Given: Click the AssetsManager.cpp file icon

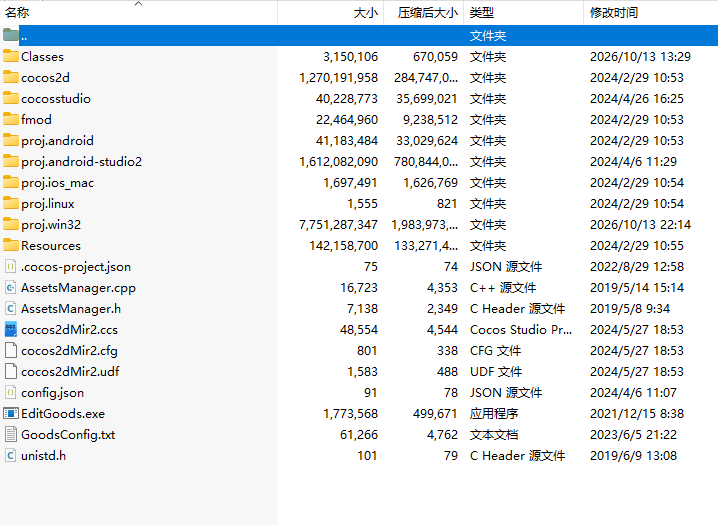Looking at the screenshot, I should [11, 287].
